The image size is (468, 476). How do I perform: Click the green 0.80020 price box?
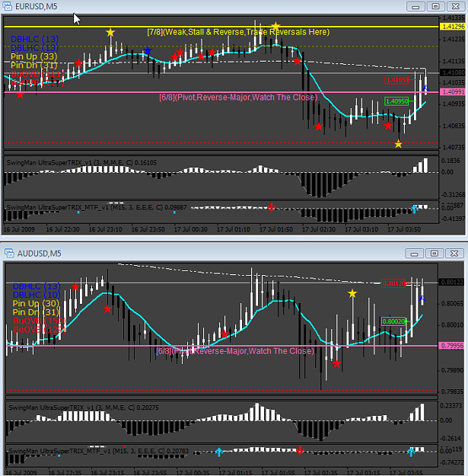click(393, 321)
